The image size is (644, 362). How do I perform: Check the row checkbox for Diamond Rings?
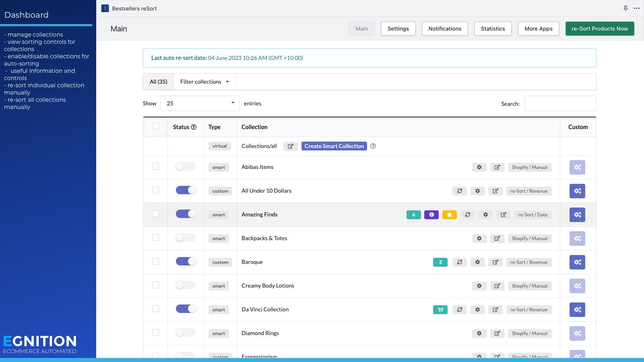[x=155, y=333]
